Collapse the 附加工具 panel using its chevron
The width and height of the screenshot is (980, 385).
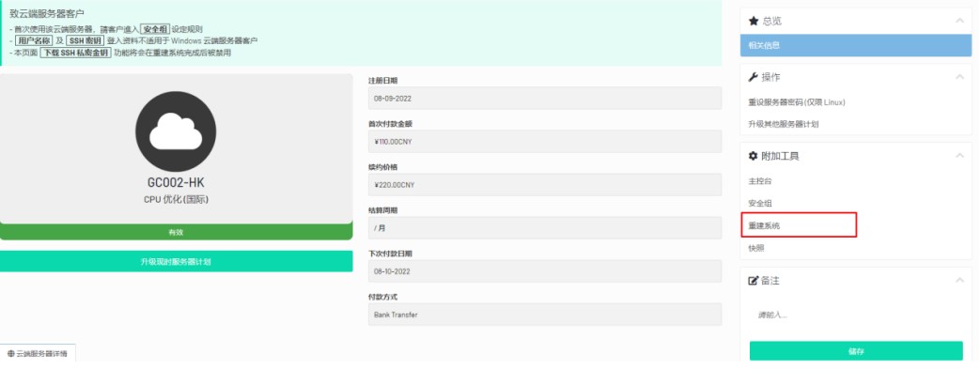(958, 156)
